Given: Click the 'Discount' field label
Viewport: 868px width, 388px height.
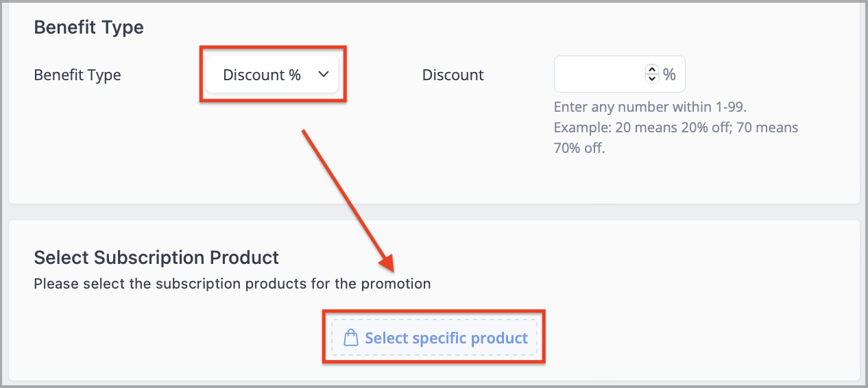Looking at the screenshot, I should 453,75.
